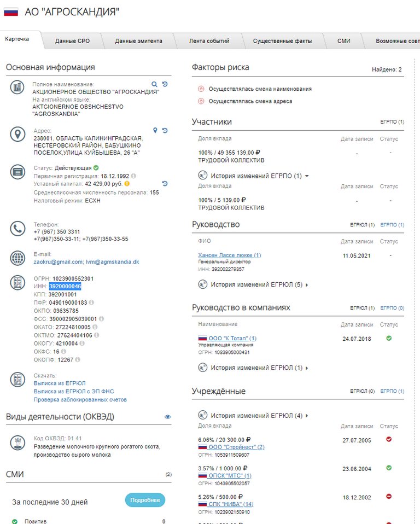Switch Учреждённые source to ЕГРПО (1)
This screenshot has height=524, width=420.
392,392
